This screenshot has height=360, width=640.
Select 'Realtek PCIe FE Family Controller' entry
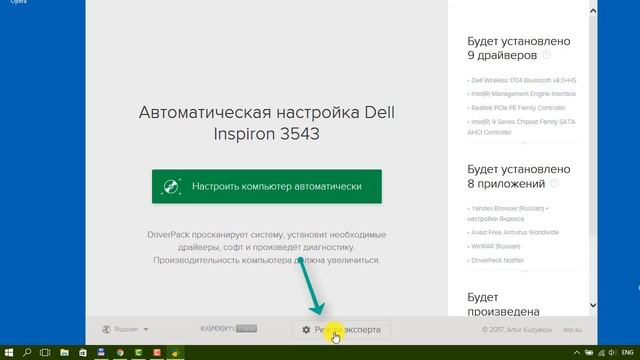[516, 108]
